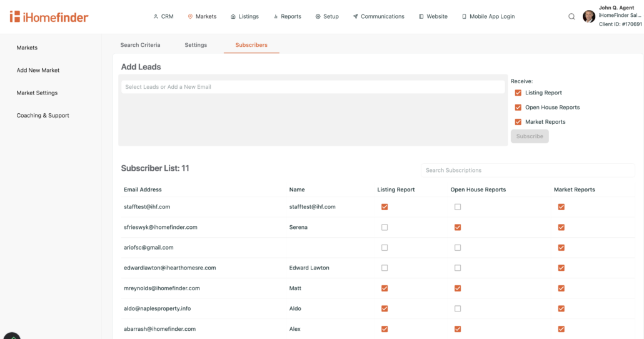This screenshot has width=644, height=339.
Task: Open Add New Market in sidebar
Action: point(38,70)
